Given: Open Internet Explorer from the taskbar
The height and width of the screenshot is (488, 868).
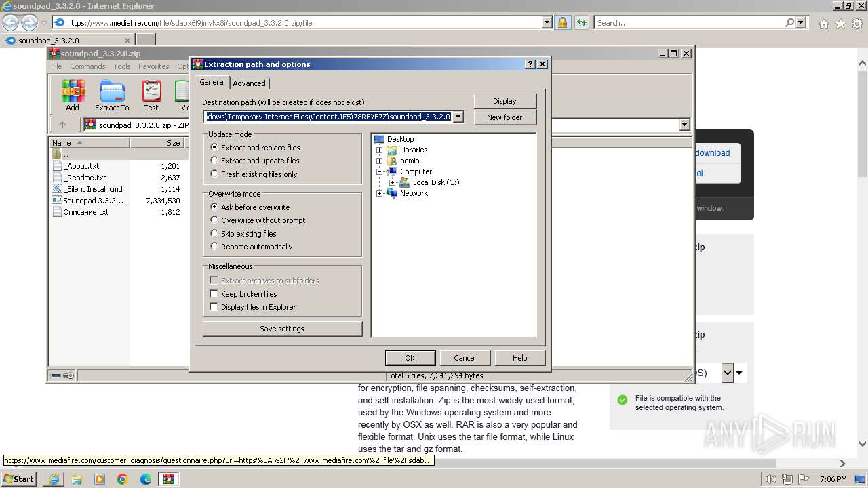Looking at the screenshot, I should (x=54, y=479).
